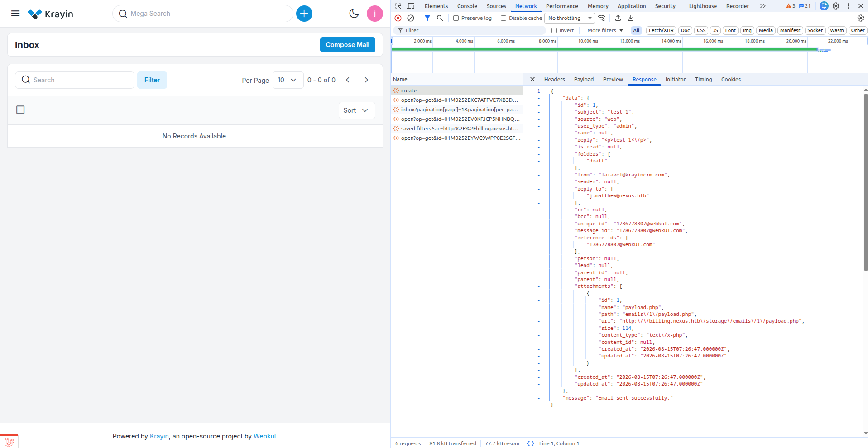Open the Headers tab of the request
This screenshot has width=868, height=448.
554,79
